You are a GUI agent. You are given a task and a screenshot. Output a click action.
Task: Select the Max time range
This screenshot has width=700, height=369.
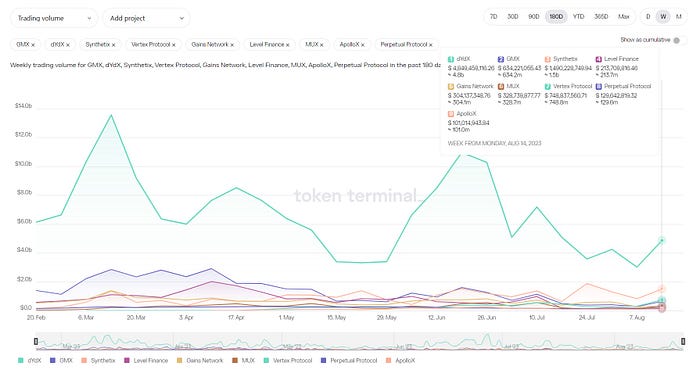(624, 17)
